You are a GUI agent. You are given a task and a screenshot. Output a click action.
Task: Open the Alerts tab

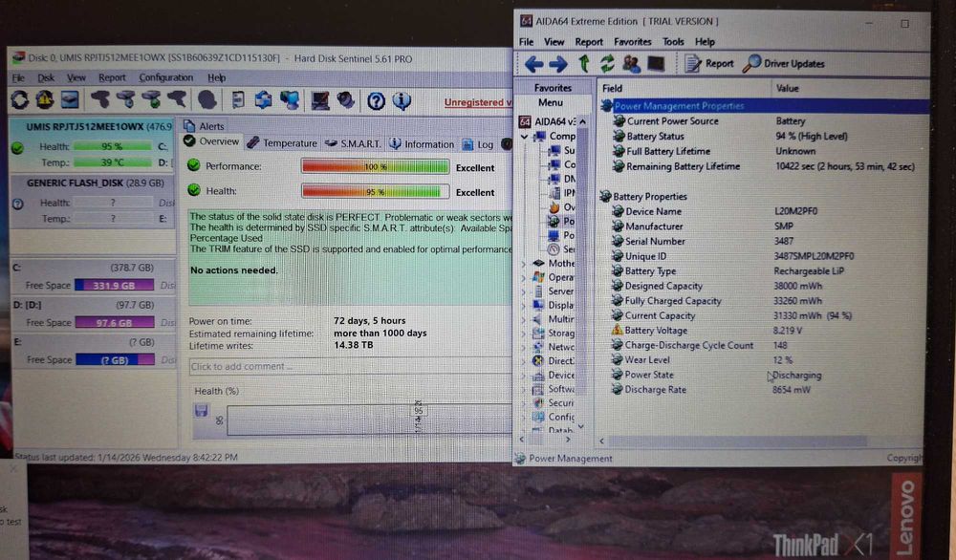point(205,126)
